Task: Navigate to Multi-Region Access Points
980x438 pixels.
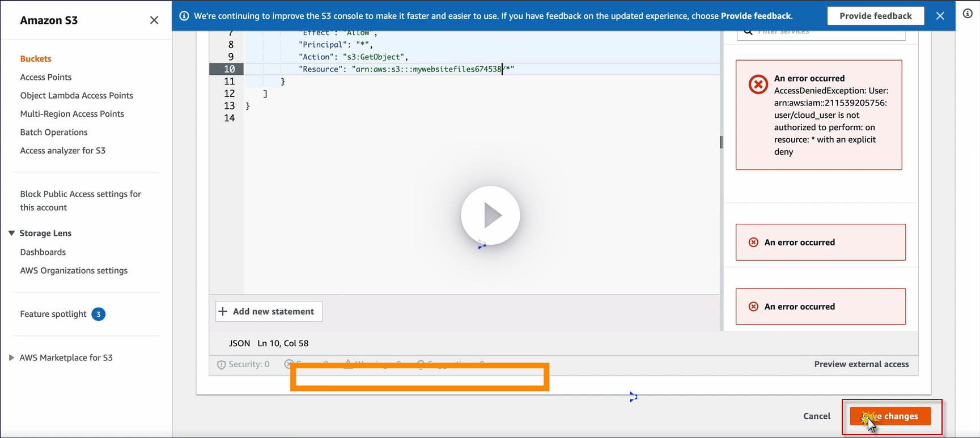Action: (72, 114)
